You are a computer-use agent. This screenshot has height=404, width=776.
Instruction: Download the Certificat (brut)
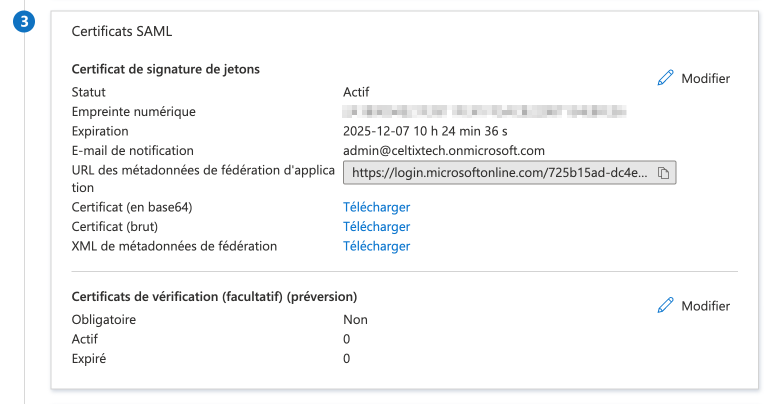376,227
